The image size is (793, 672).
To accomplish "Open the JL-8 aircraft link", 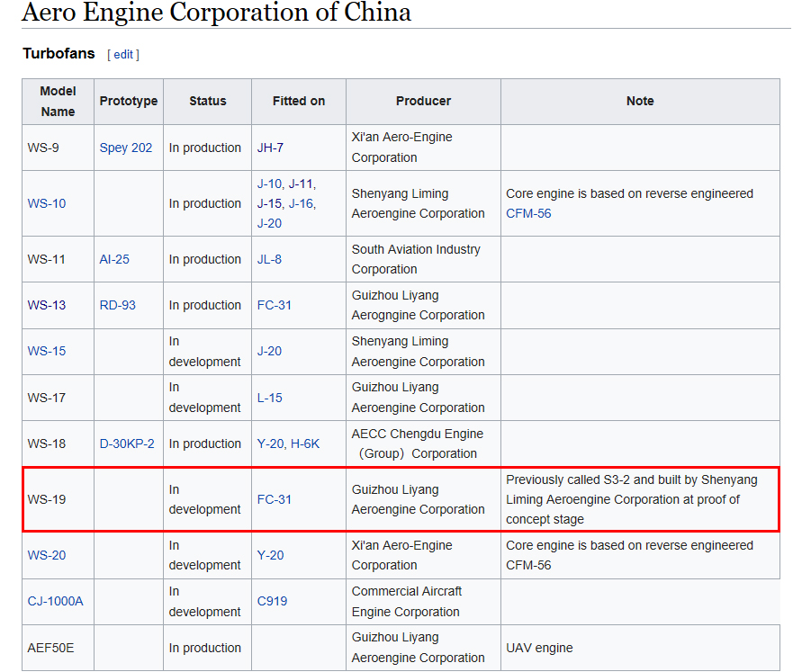I will [x=269, y=259].
